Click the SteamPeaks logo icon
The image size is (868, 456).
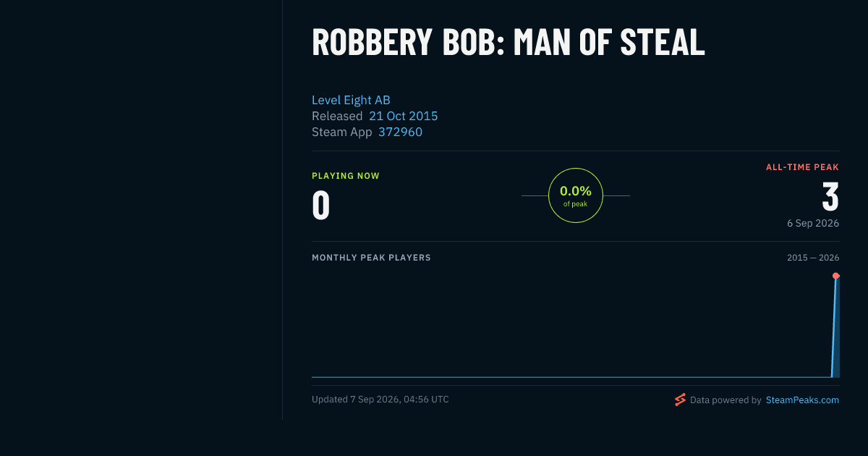[680, 400]
